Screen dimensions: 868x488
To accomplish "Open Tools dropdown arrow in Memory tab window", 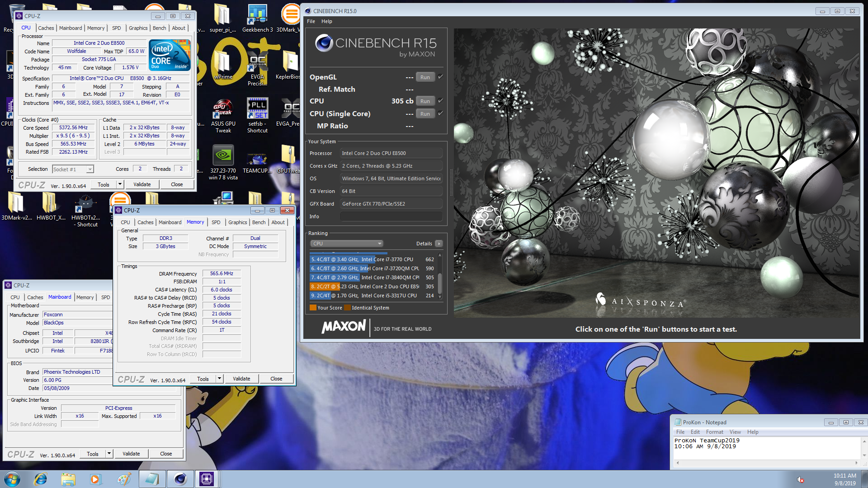I will click(x=219, y=379).
